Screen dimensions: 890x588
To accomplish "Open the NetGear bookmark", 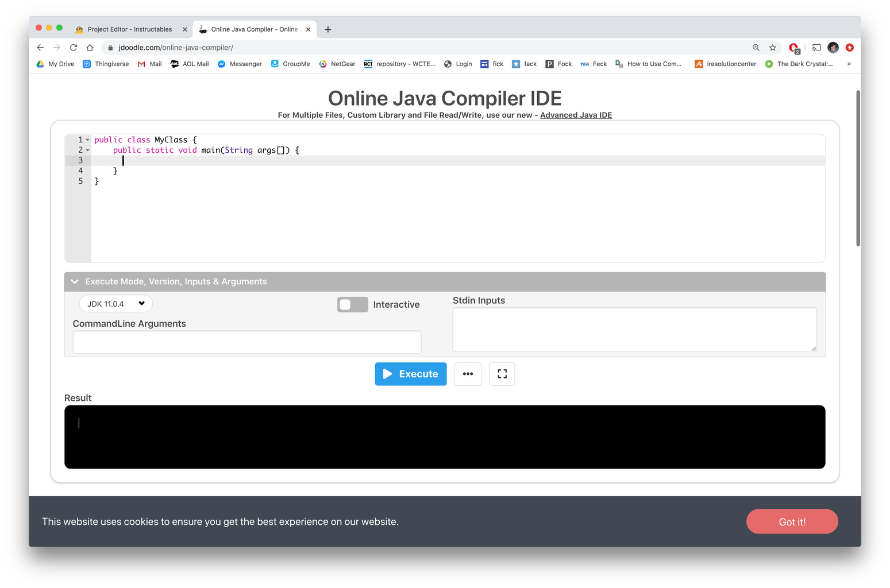I will coord(337,64).
